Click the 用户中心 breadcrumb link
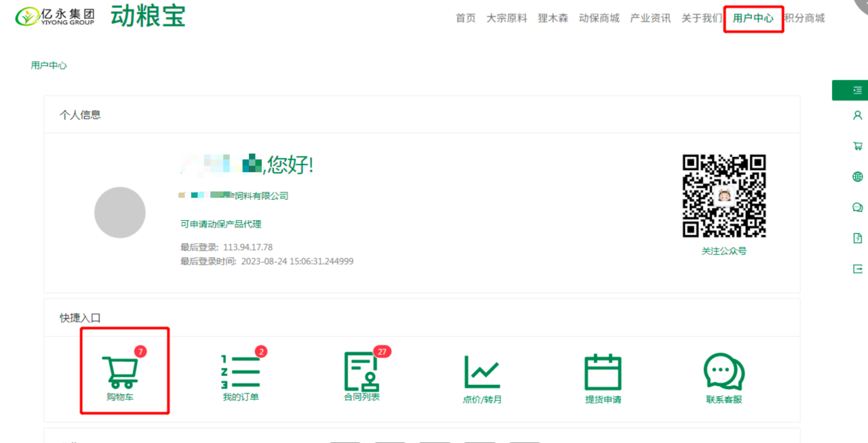868x443 pixels. point(49,66)
